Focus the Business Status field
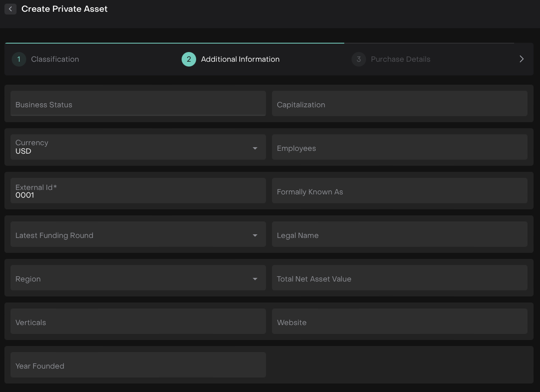The height and width of the screenshot is (392, 540). coord(138,104)
